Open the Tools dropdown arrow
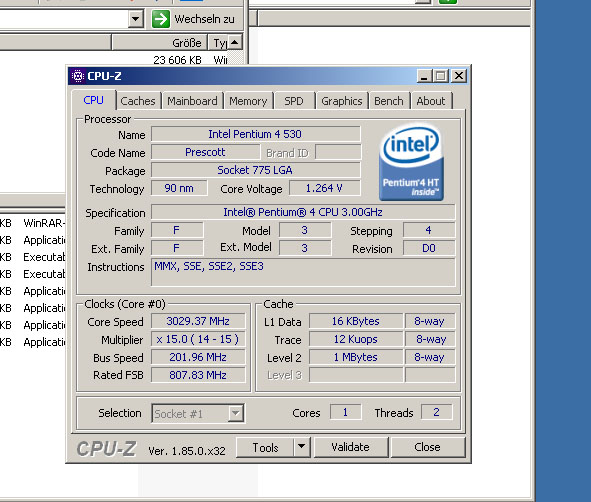Screen dimensions: 591x502 pos(302,447)
